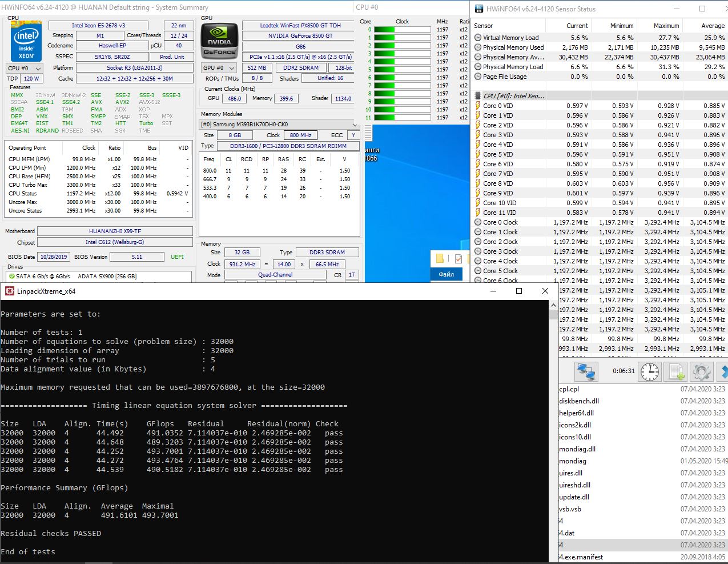Click the HUANANZHI X99-TF motherboard field

[115, 231]
